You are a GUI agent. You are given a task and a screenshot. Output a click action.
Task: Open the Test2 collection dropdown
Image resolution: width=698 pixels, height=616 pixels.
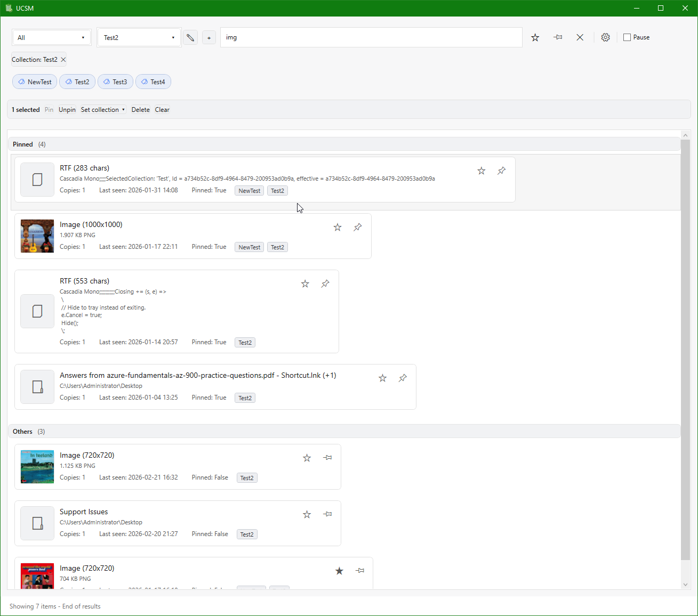point(139,38)
